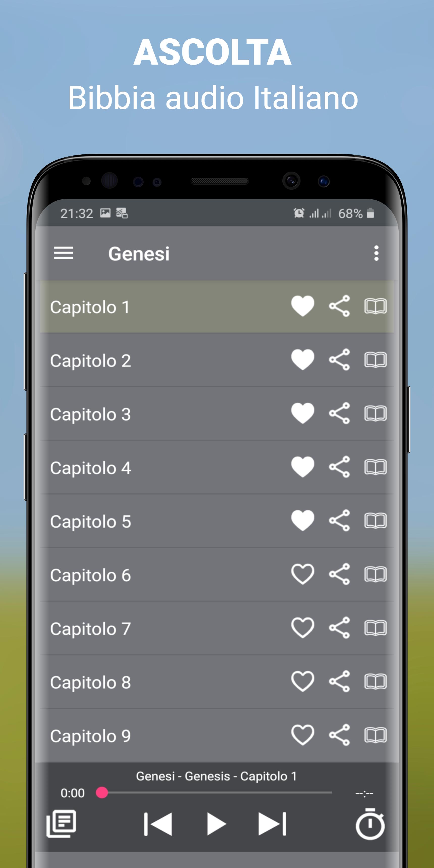Select the Capitolo 6 list entry
Screen dimensions: 434x868
pyautogui.click(x=217, y=575)
